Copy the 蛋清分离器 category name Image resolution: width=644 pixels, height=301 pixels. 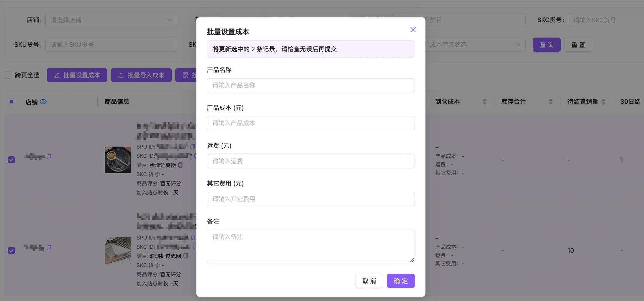pos(180,165)
